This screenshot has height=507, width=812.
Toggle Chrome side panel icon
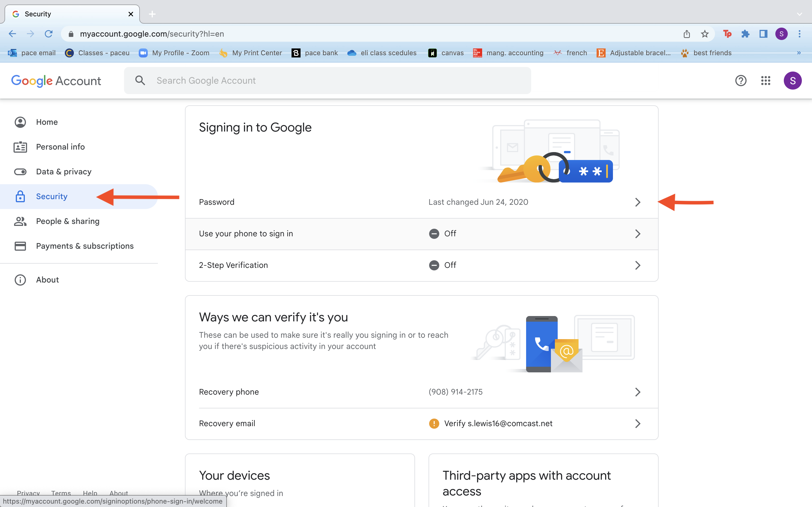click(763, 34)
